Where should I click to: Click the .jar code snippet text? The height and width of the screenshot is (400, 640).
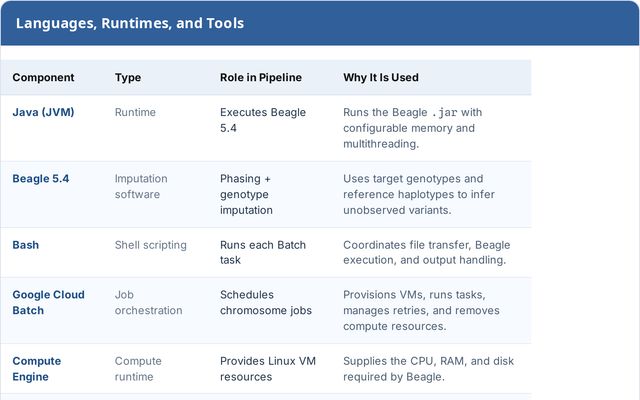[444, 113]
